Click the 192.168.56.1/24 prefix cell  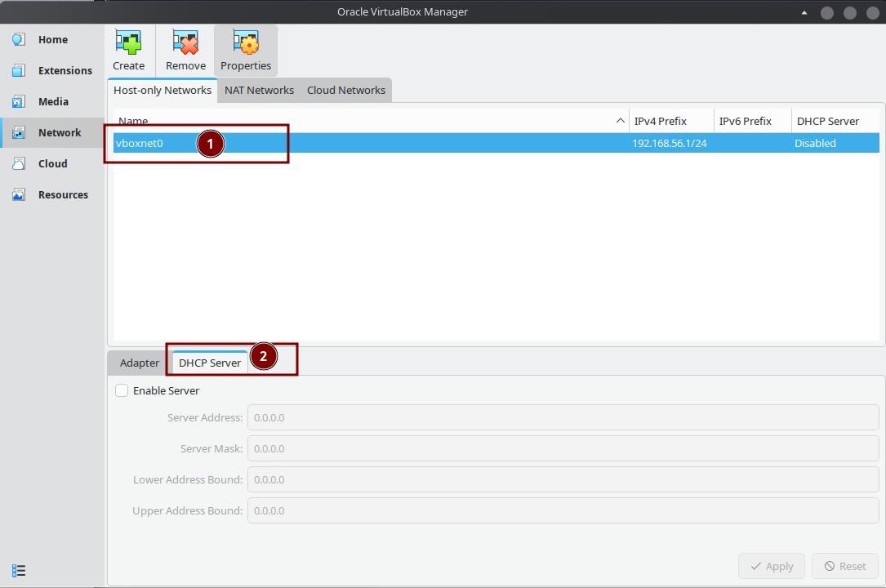click(670, 144)
